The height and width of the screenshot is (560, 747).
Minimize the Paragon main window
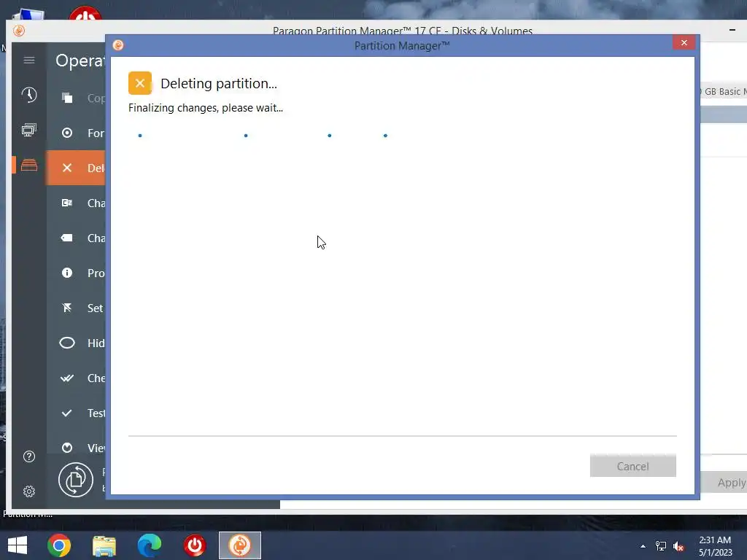tap(732, 30)
